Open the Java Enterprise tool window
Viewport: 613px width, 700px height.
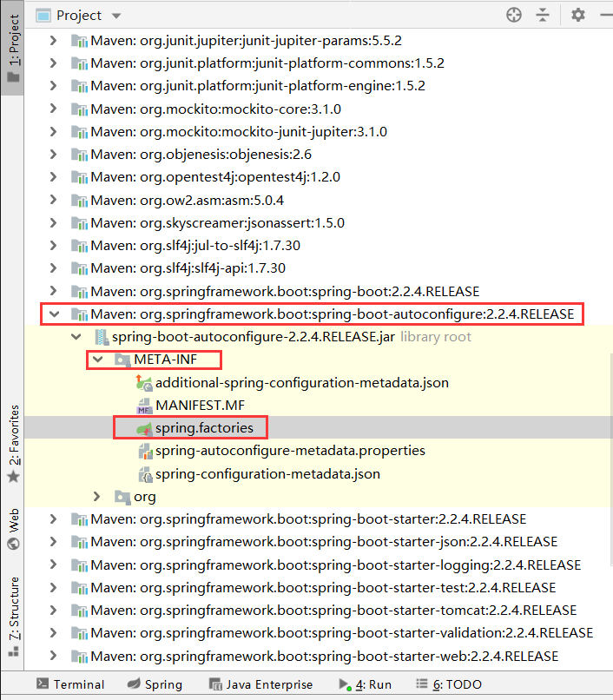coord(260,684)
